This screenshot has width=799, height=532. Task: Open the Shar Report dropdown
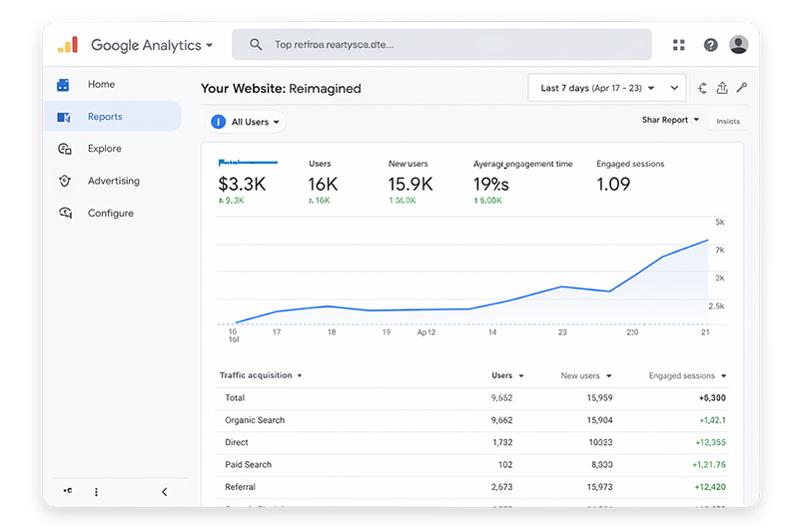click(670, 120)
